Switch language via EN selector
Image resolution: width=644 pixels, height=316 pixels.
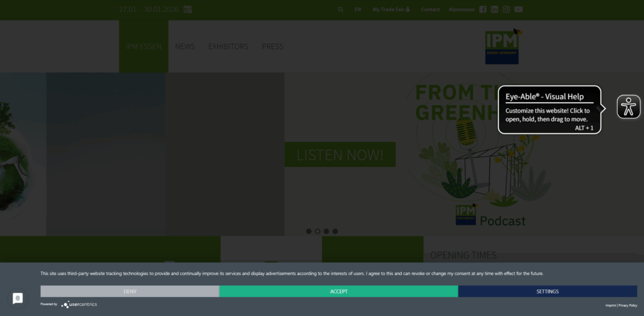358,9
